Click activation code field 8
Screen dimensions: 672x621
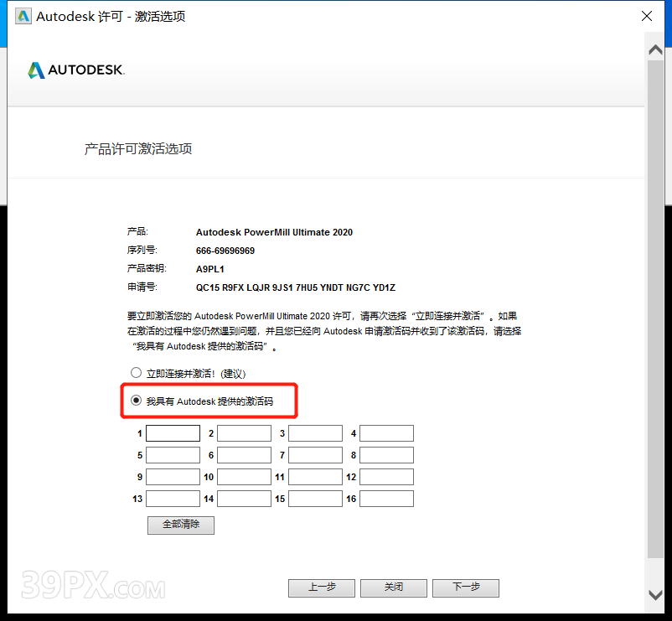pyautogui.click(x=386, y=455)
